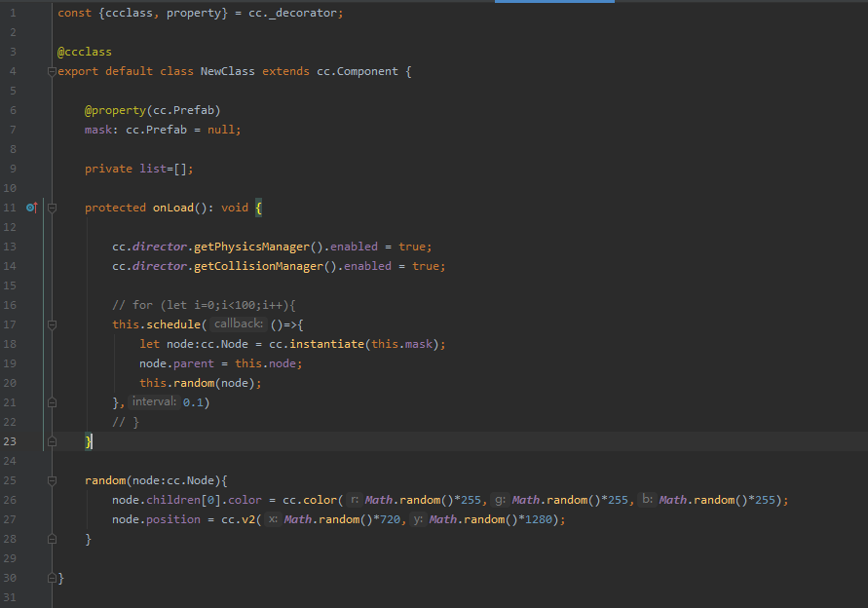This screenshot has height=608, width=868.
Task: Click the 'interval:' inlay hint before 0.1
Action: point(154,401)
